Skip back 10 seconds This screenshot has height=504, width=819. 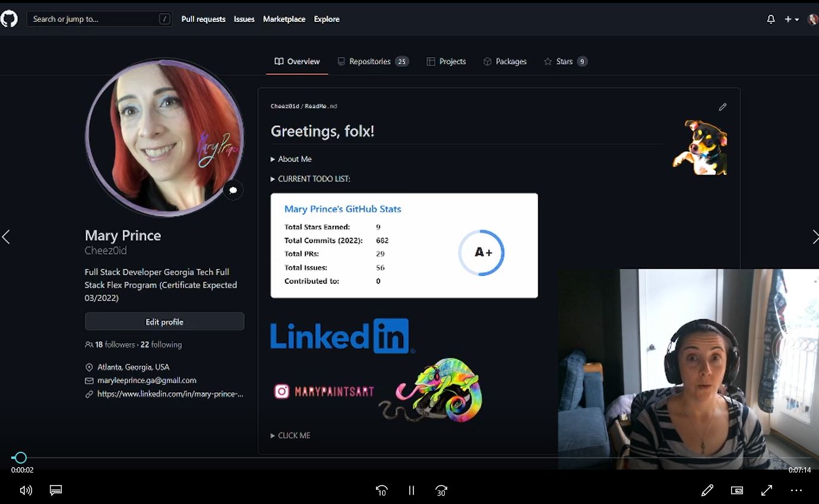(381, 490)
